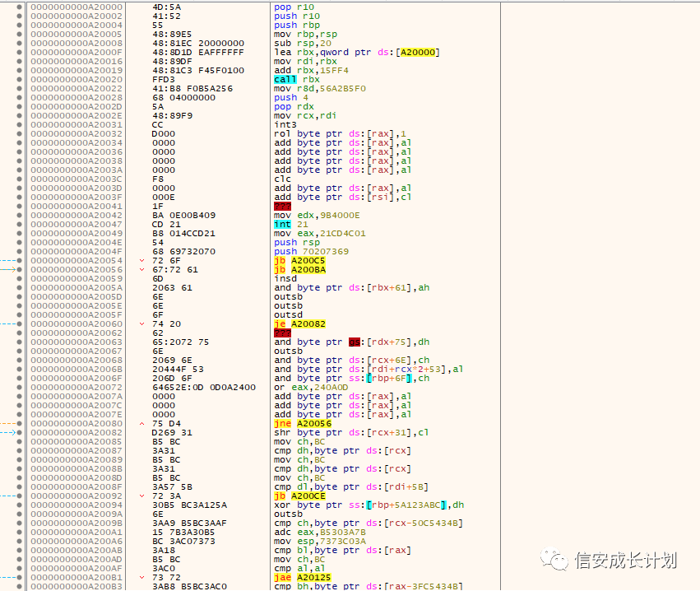Select the 'insd' instruction
The image size is (700, 591).
(285, 279)
